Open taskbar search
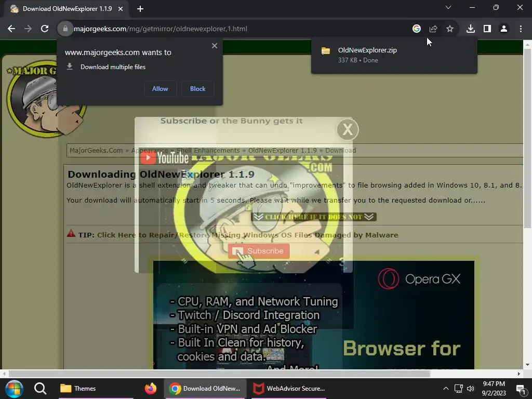532x399 pixels. (x=41, y=389)
